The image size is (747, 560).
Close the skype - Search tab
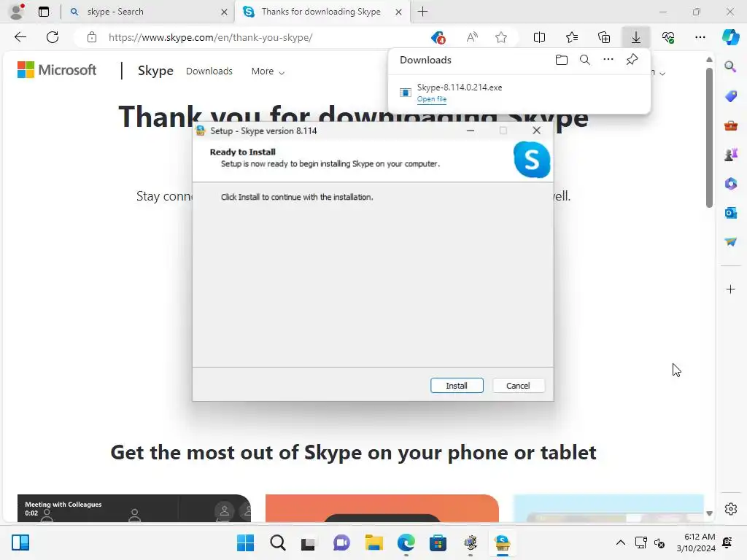tap(224, 12)
